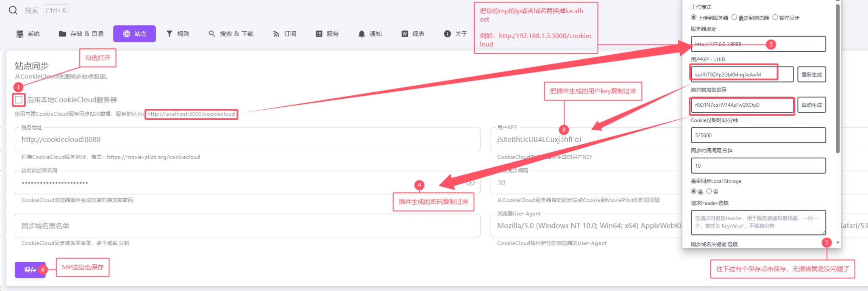Click the 服务 list icon
The image size is (868, 291).
319,34
